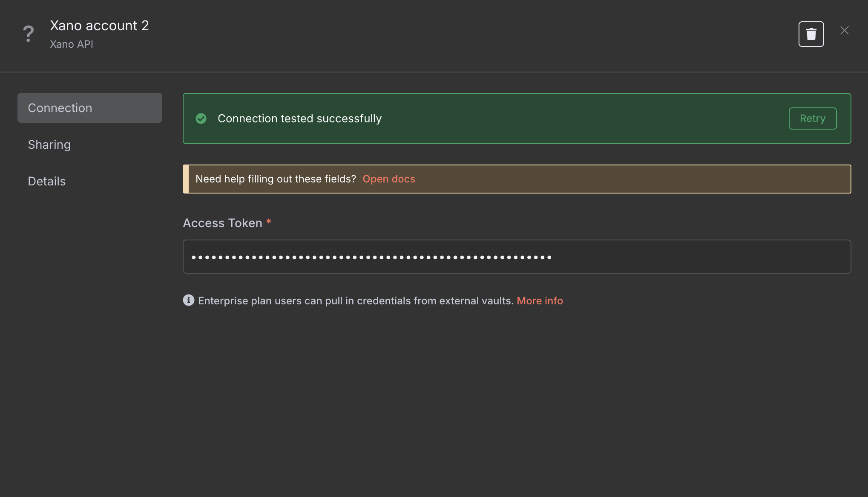Delete credential with the trash icon
Viewport: 868px width, 497px height.
coord(811,34)
